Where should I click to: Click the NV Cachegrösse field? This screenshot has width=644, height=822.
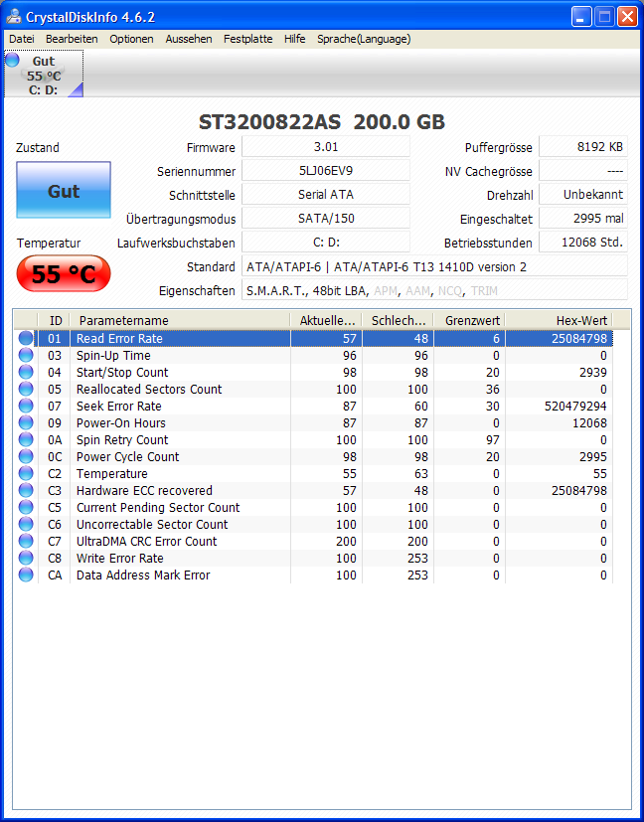coord(583,171)
